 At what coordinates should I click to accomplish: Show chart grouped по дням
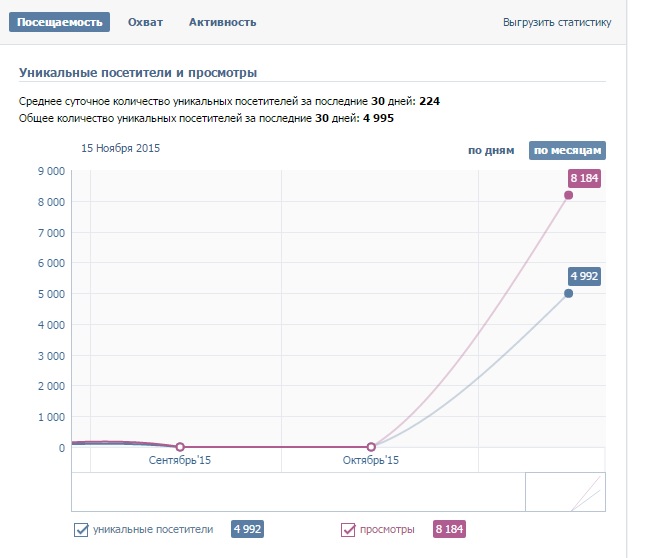pos(491,151)
